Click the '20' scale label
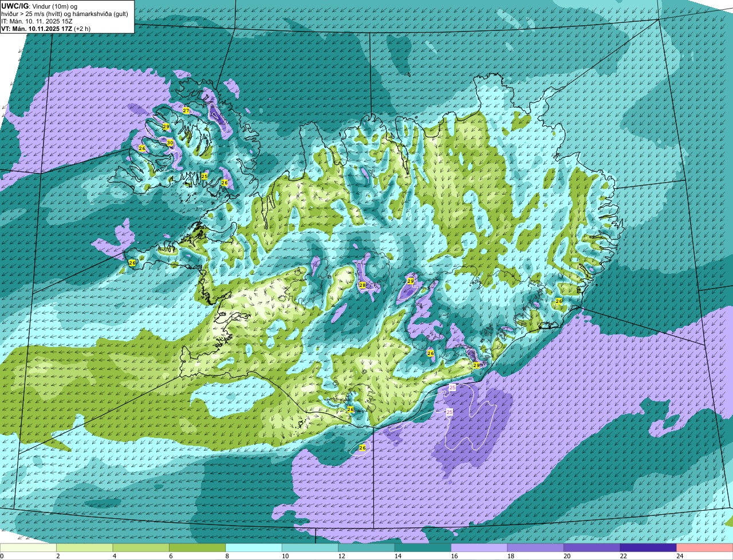This screenshot has height=560, width=733. point(567,555)
